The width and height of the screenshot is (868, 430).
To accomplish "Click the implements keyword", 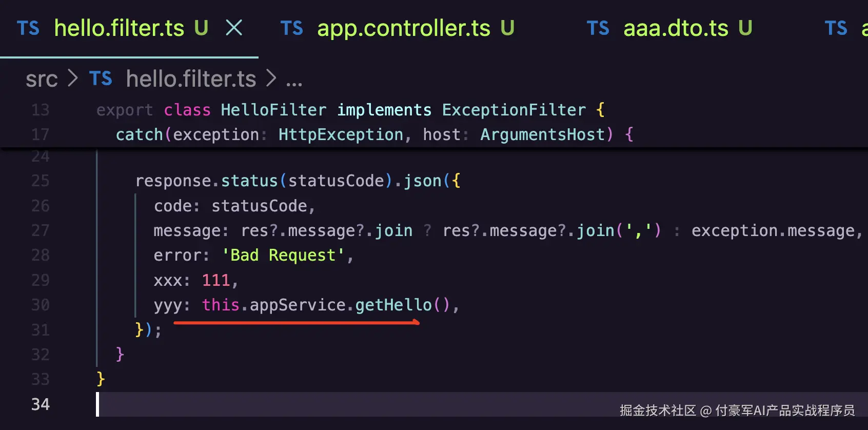I will coord(384,110).
